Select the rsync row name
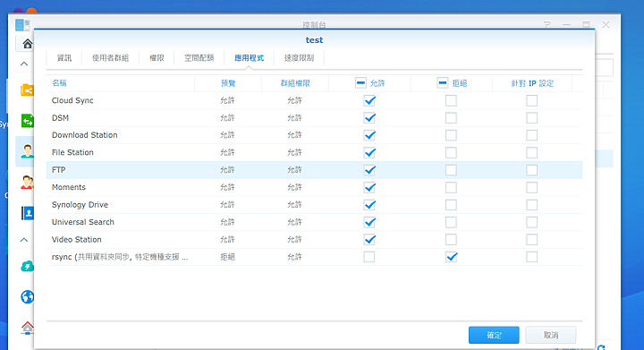Image resolution: width=644 pixels, height=350 pixels. (x=120, y=257)
